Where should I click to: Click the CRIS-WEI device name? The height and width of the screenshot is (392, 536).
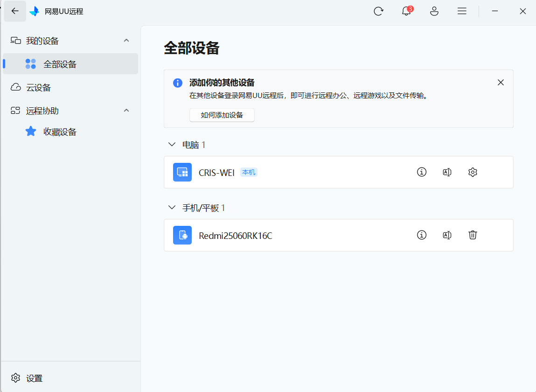217,173
